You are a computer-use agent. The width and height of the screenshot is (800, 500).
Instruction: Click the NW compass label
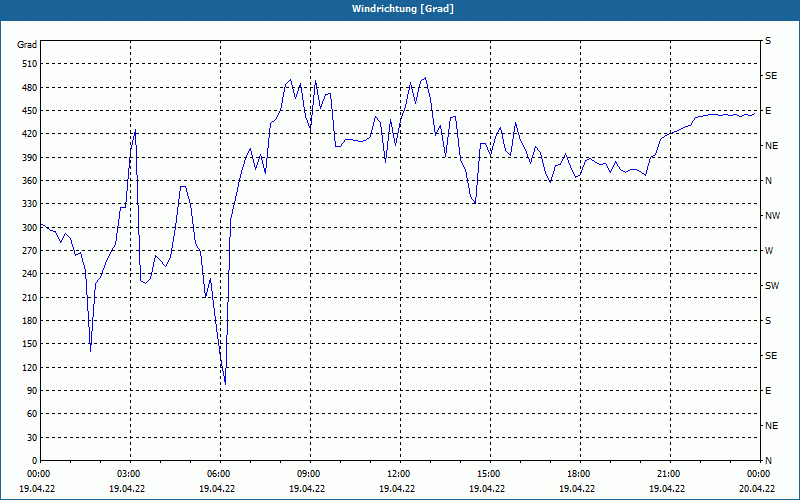[772, 216]
